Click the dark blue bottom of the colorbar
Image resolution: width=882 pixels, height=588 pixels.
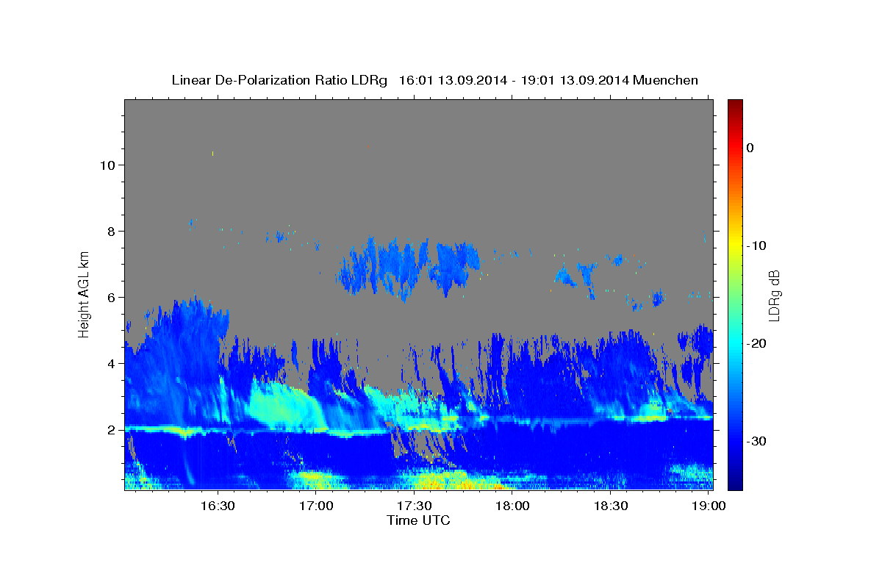pyautogui.click(x=735, y=481)
